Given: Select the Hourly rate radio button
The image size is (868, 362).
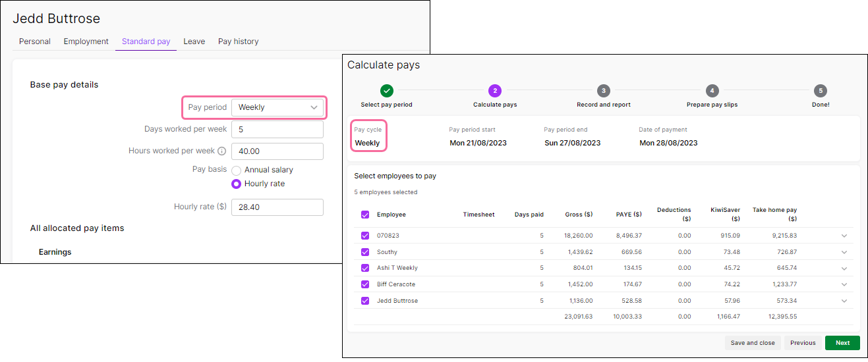Looking at the screenshot, I should 236,184.
